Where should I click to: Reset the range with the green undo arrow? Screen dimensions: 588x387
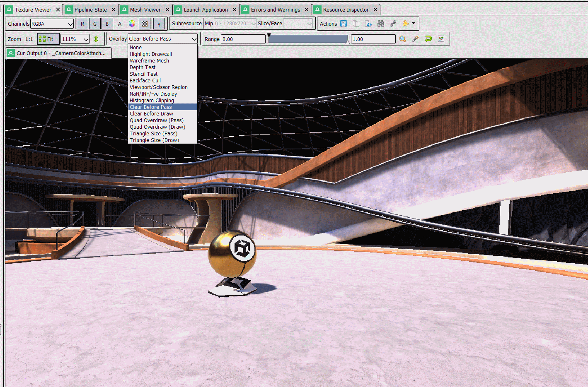[428, 39]
